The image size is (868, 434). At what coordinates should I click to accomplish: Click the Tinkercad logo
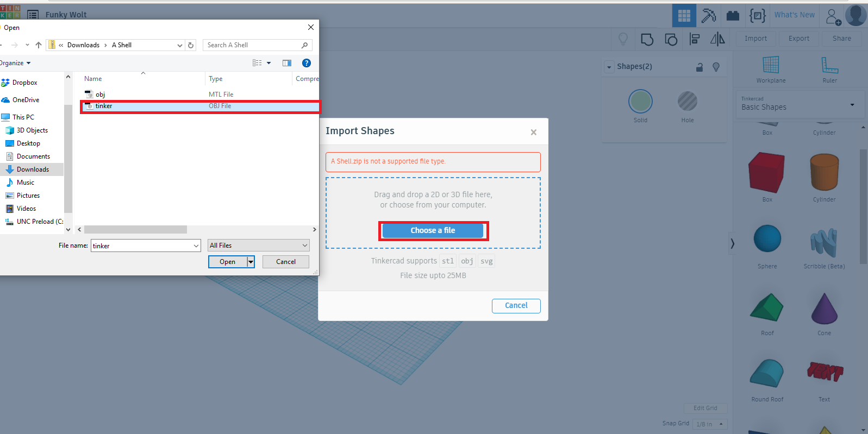pyautogui.click(x=10, y=11)
